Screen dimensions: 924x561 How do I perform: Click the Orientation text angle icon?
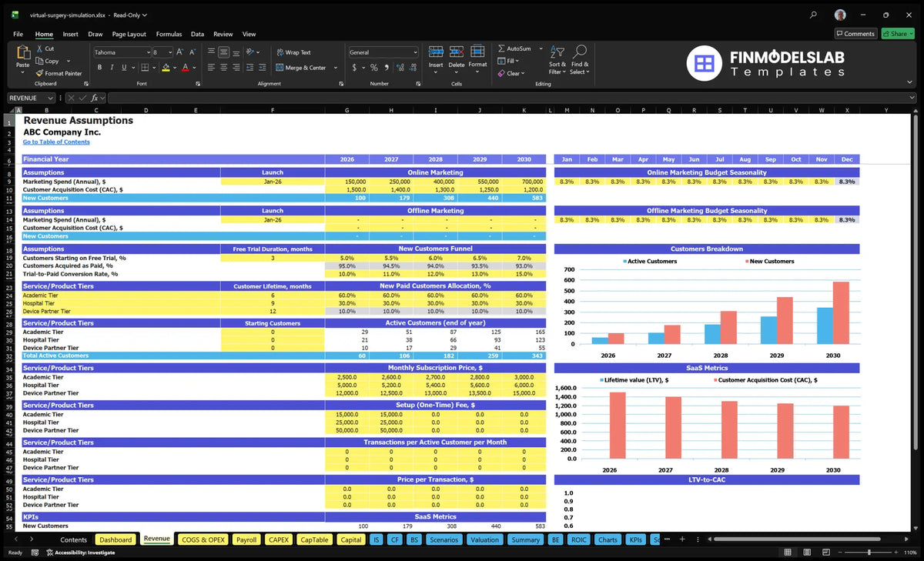[250, 52]
